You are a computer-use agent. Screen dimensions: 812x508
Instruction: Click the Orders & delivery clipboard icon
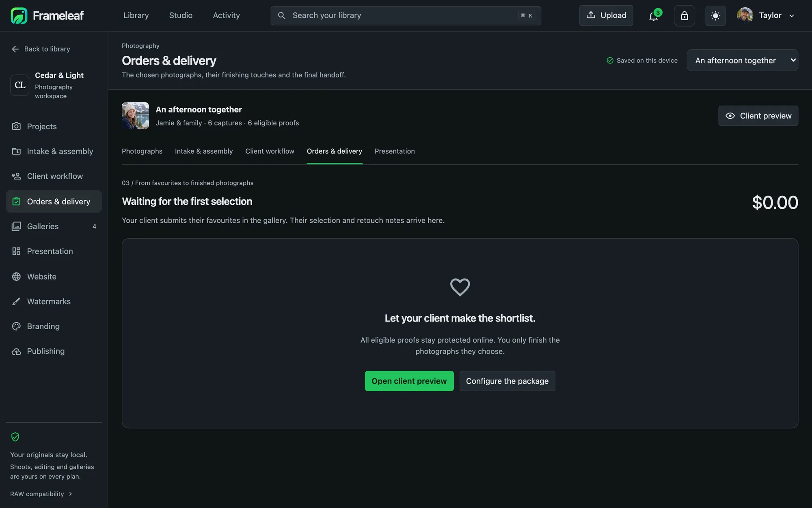coord(16,201)
